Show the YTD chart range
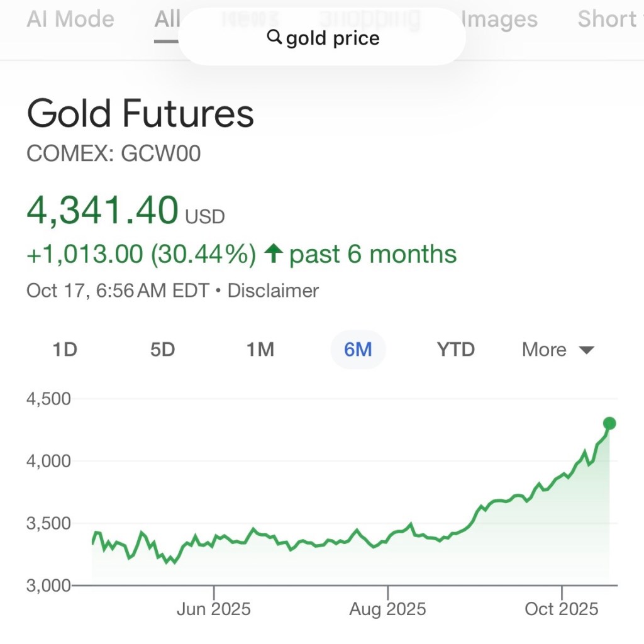644x644 pixels. coord(455,350)
